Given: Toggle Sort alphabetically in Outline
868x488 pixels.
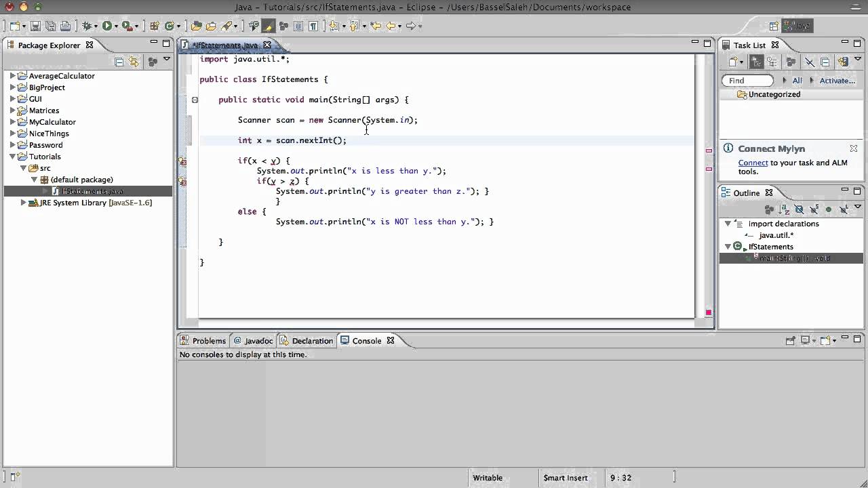Looking at the screenshot, I should (x=783, y=210).
